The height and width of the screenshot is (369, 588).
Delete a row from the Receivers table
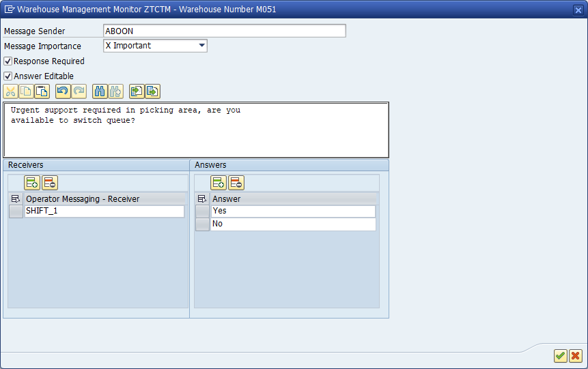pyautogui.click(x=49, y=183)
